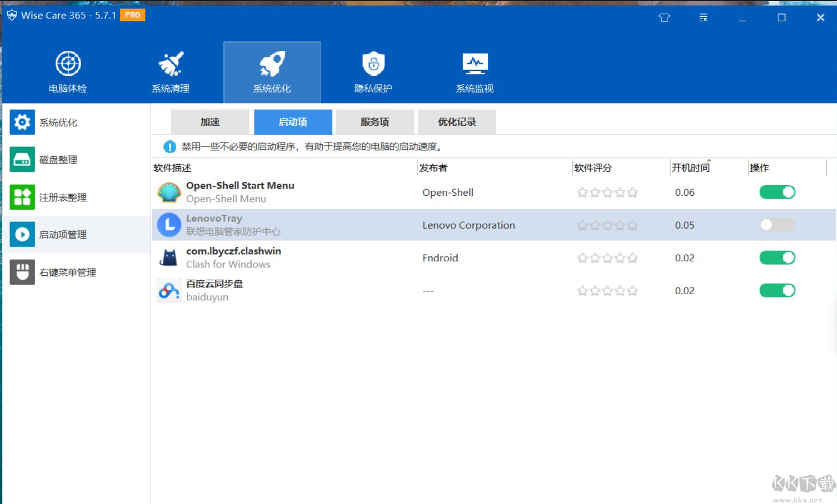This screenshot has width=837, height=504.
Task: Turn off Clash for Windows at startup
Action: 777,257
